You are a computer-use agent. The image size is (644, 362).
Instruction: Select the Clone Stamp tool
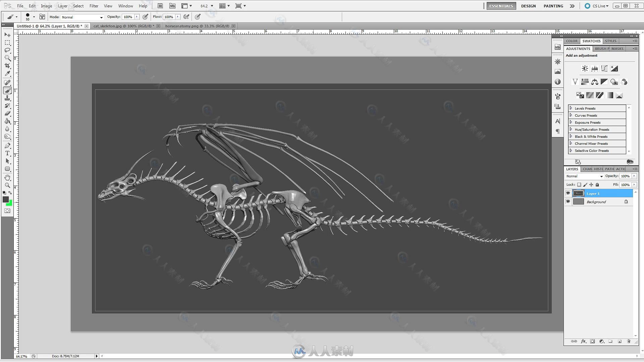point(7,98)
